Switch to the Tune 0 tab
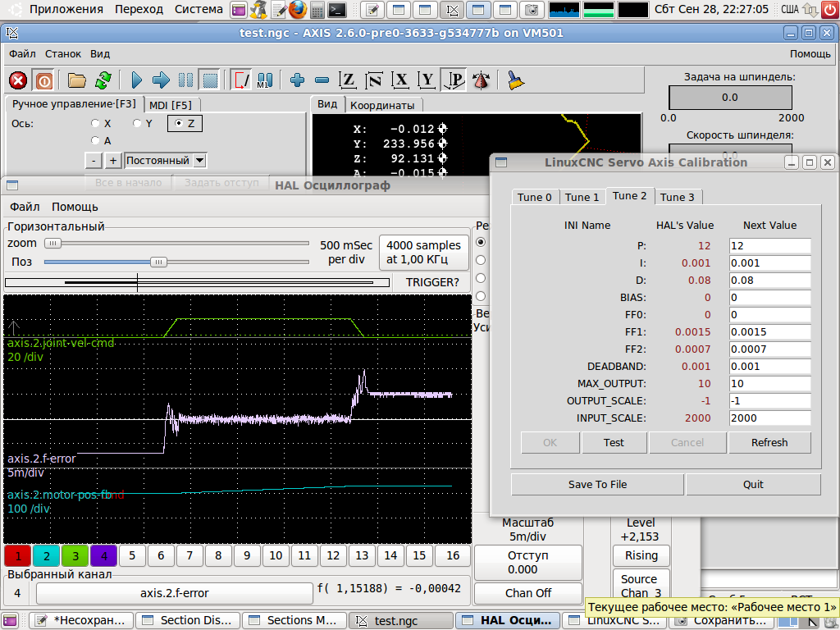 pyautogui.click(x=535, y=197)
